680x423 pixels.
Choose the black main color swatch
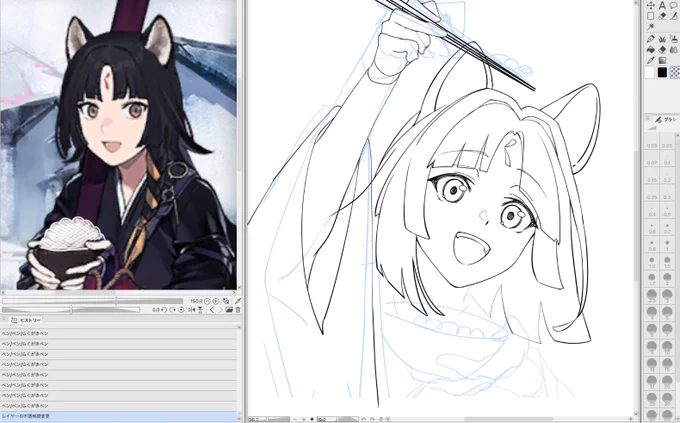click(x=662, y=72)
